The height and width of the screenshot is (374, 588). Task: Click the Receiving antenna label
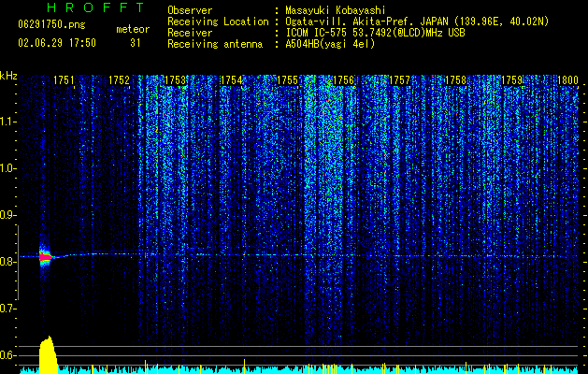pyautogui.click(x=215, y=44)
